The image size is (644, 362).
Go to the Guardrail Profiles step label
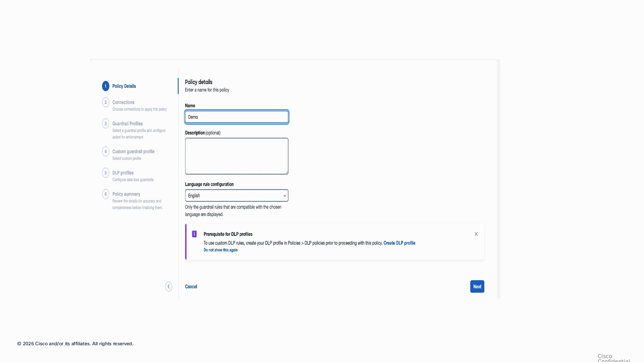pyautogui.click(x=127, y=124)
